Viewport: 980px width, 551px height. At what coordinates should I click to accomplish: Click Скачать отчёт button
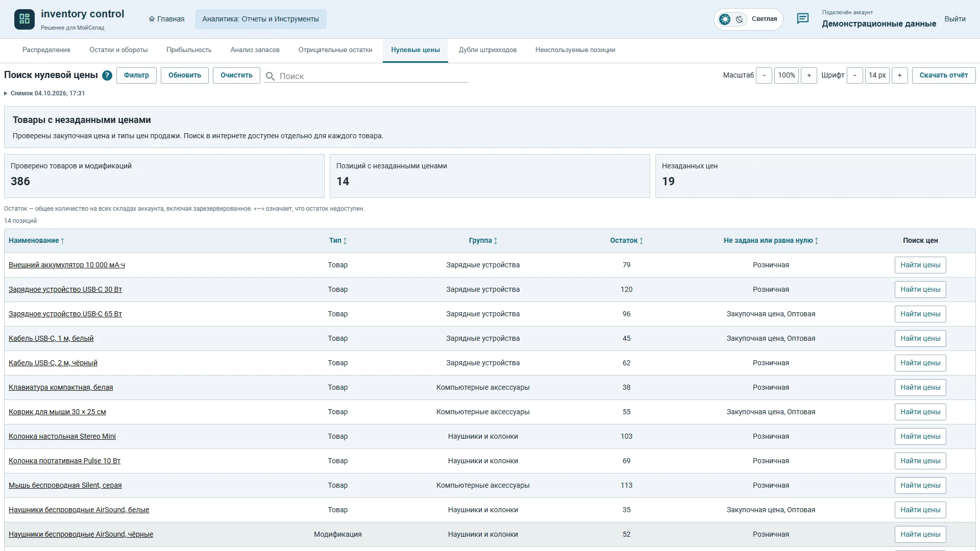point(944,76)
